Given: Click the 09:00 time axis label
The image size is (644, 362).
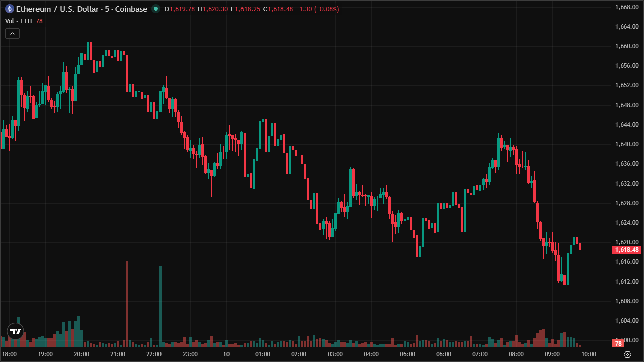Looking at the screenshot, I should [552, 354].
